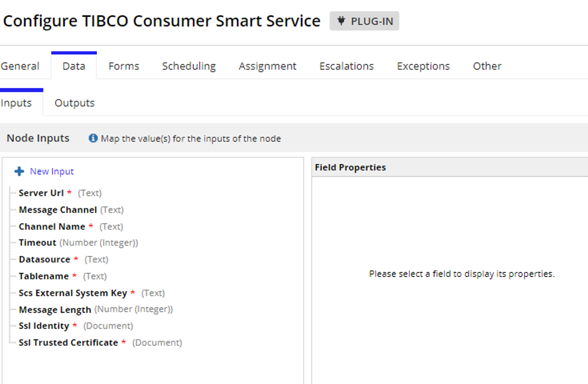Viewport: 588px width, 384px height.
Task: Switch to the Outputs sub-tab
Action: coord(75,103)
